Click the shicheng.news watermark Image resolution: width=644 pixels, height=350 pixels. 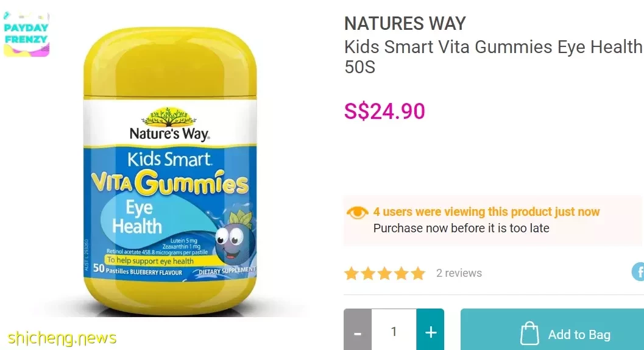point(62,338)
